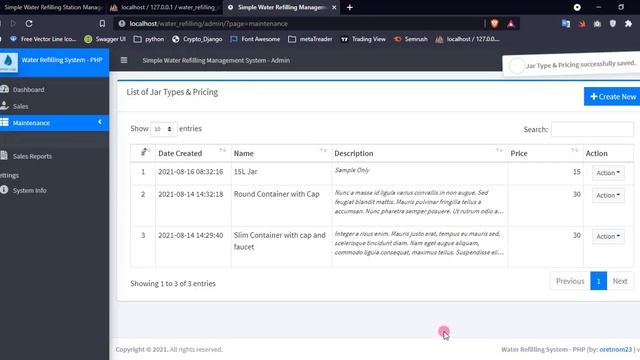Image resolution: width=640 pixels, height=360 pixels.
Task: Open a new browser tab
Action: tap(349, 7)
